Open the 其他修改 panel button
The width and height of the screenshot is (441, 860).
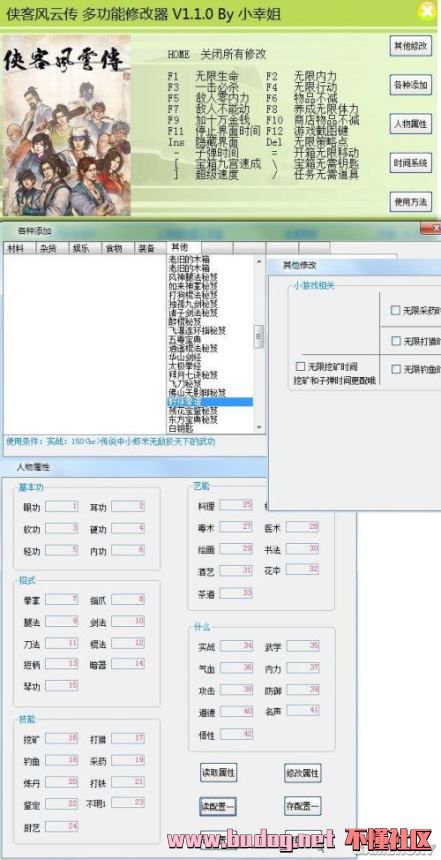pos(410,47)
